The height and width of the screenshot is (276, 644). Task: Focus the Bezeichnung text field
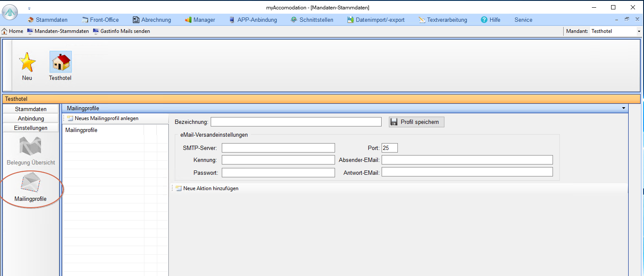click(296, 122)
